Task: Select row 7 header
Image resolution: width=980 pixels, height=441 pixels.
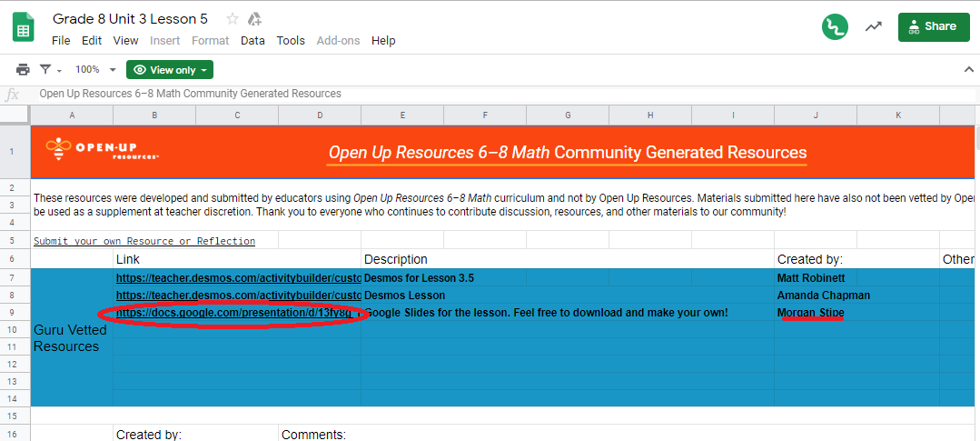Action: click(x=15, y=277)
